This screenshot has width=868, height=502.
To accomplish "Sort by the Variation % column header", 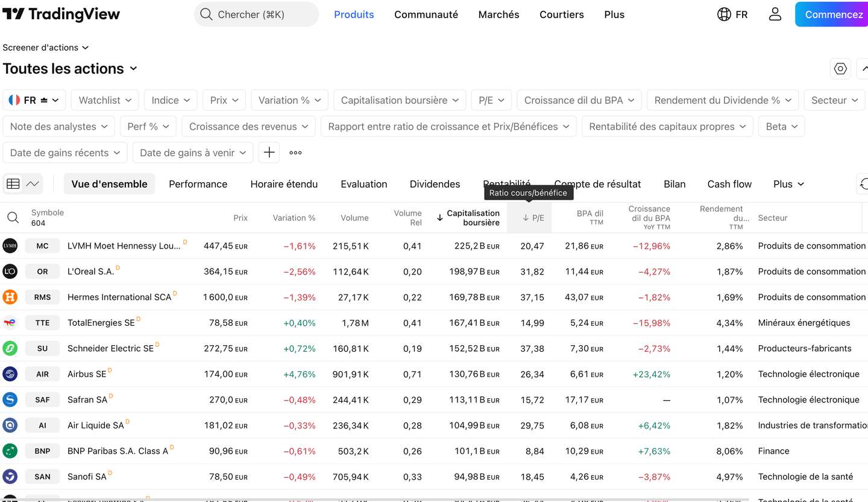I will pyautogui.click(x=294, y=218).
